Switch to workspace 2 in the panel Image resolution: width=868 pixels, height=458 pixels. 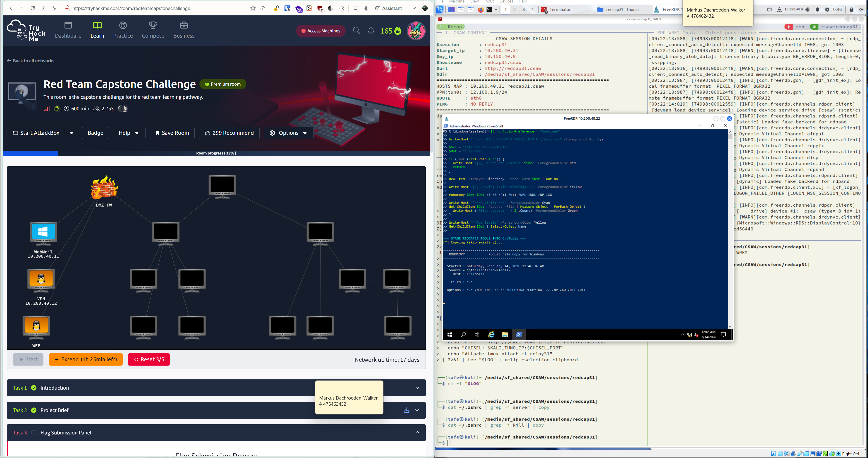(x=514, y=10)
